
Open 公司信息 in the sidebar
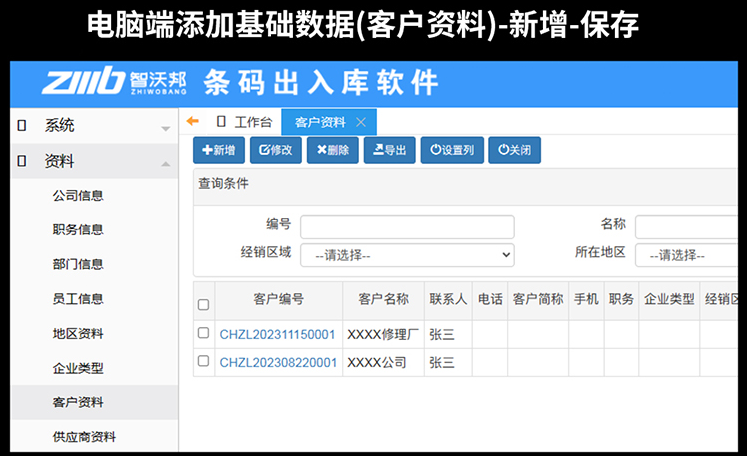point(78,195)
